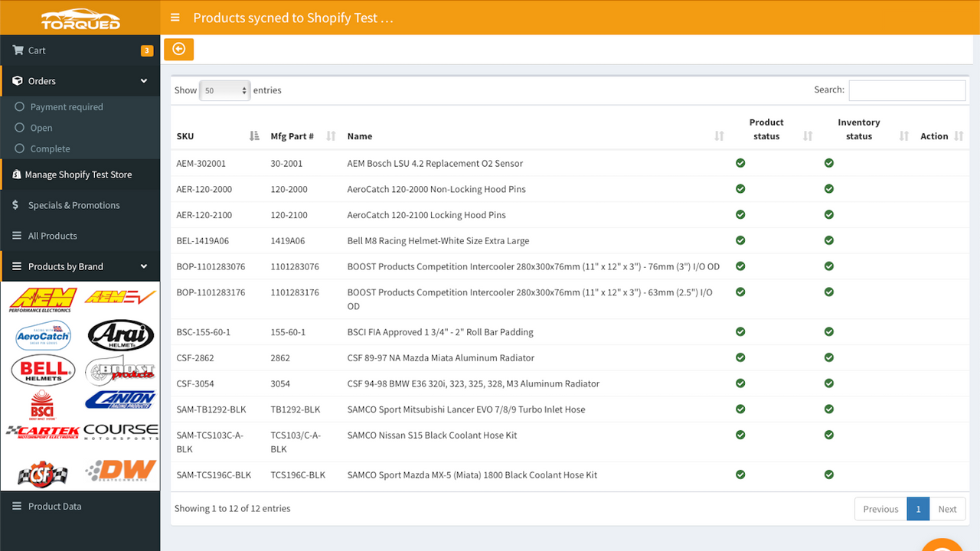Click the Torqued logo
Screen dimensions: 980x551
[80, 18]
